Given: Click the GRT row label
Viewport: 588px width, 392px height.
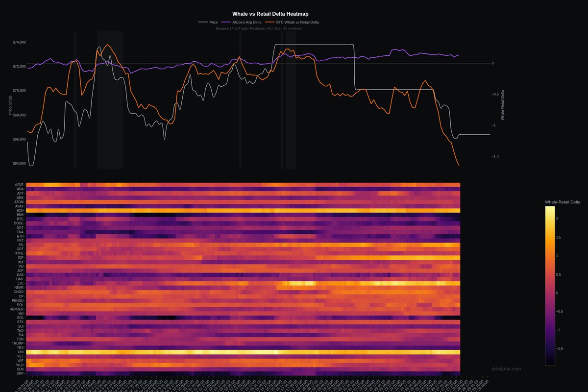Looking at the screenshot, I should pos(20,249).
